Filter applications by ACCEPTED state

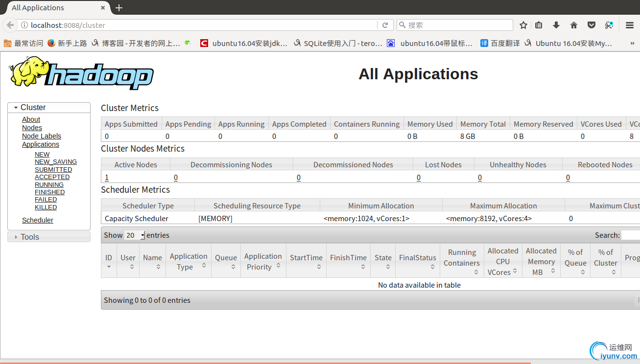[52, 177]
